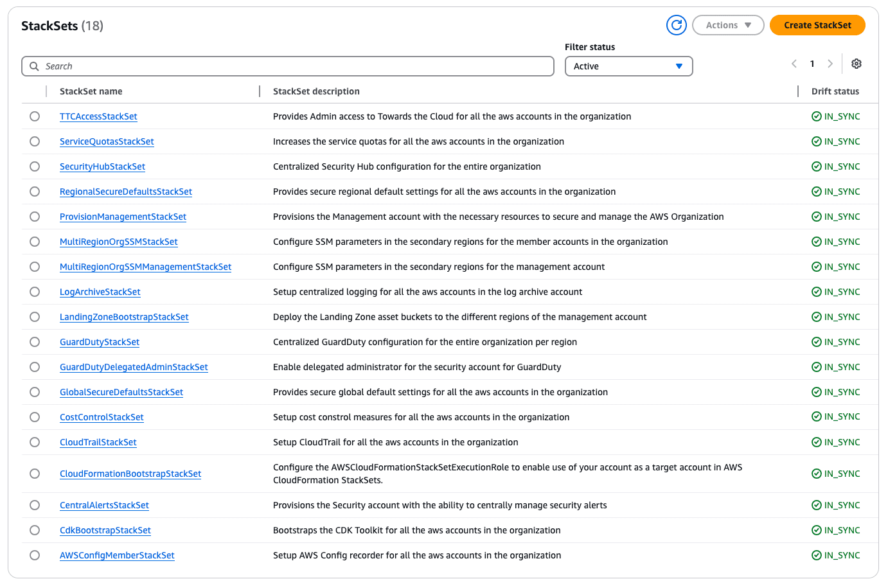Click the StackSets (18) heading
This screenshot has height=588, width=888.
click(62, 26)
